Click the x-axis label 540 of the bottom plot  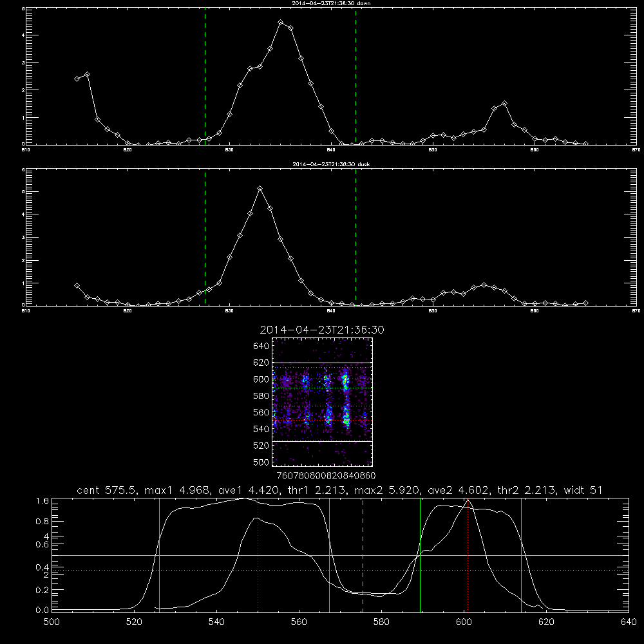[216, 622]
